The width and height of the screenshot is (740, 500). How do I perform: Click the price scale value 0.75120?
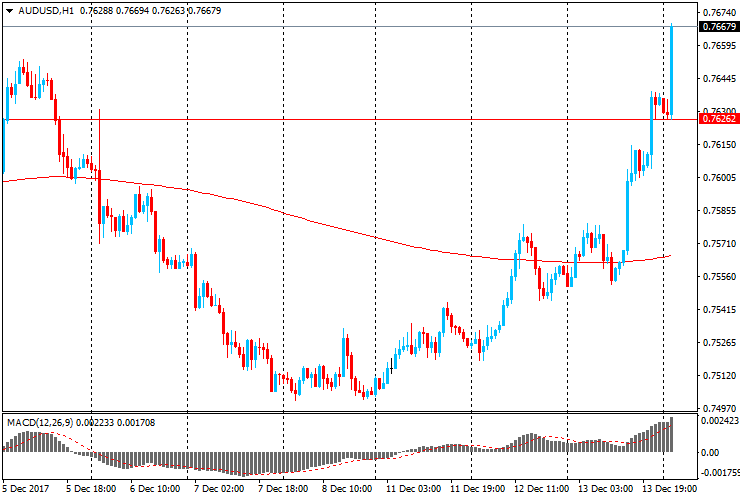719,376
